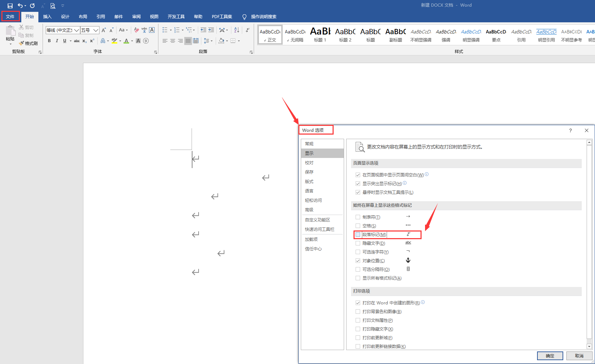This screenshot has height=364, width=595.
Task: Enable the 空格 formatting mark checkbox
Action: click(x=358, y=226)
